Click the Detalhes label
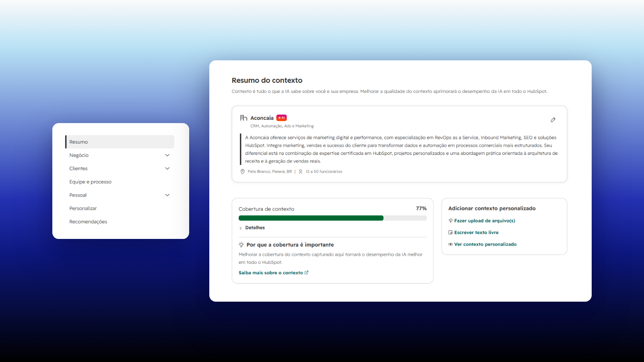 click(255, 228)
